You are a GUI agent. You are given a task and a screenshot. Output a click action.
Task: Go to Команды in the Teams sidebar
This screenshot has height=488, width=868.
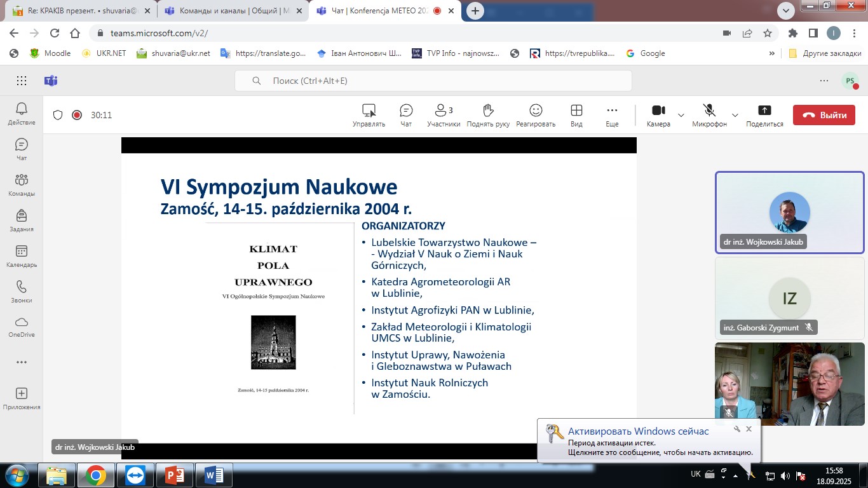pyautogui.click(x=22, y=185)
